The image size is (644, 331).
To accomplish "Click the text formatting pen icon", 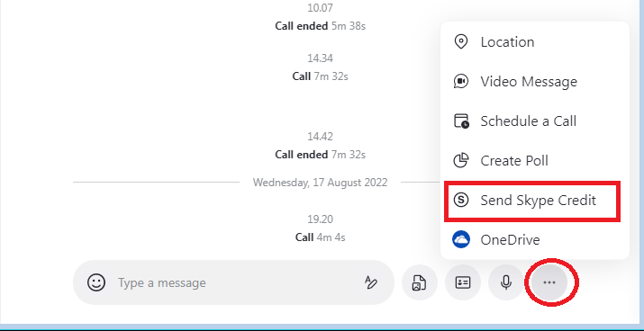I will (x=371, y=282).
